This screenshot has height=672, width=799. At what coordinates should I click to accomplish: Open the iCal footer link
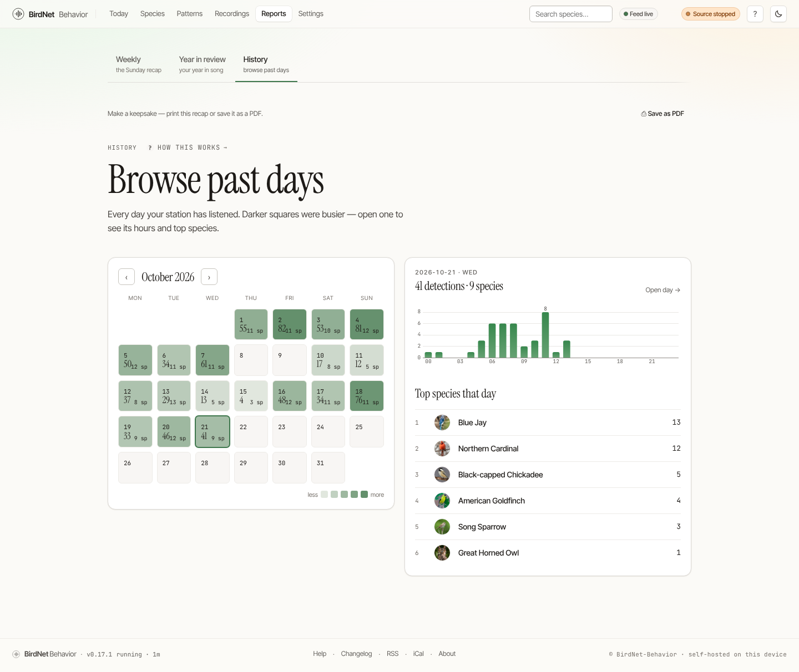(418, 654)
